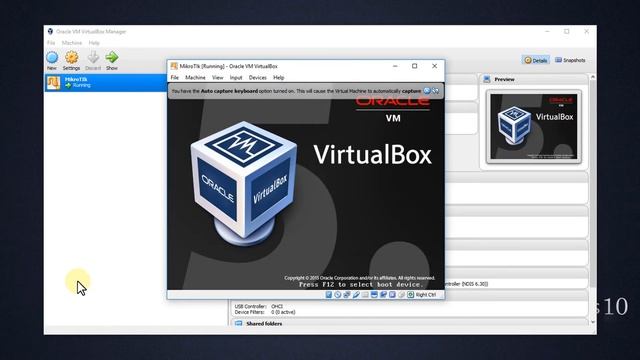Click the video capture icon in the VM status bar
Screen dimensions: 640x360
coord(383,294)
